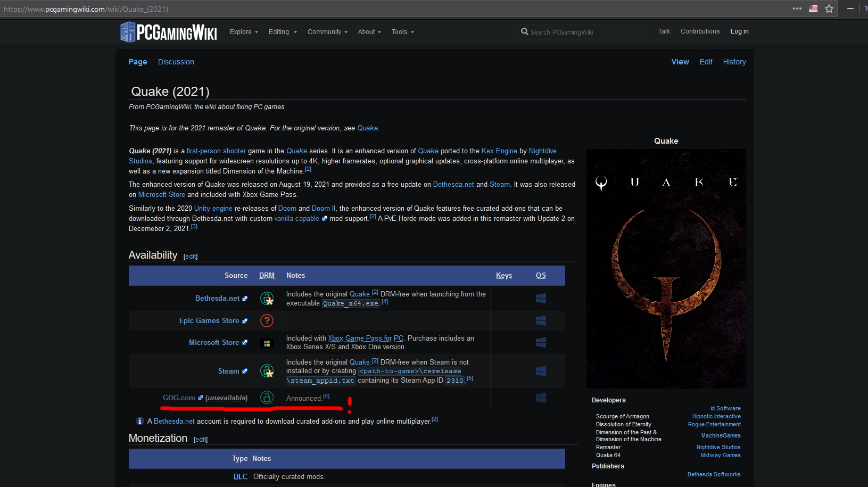Click the US flag icon in address bar
This screenshot has width=868, height=487.
coord(813,9)
